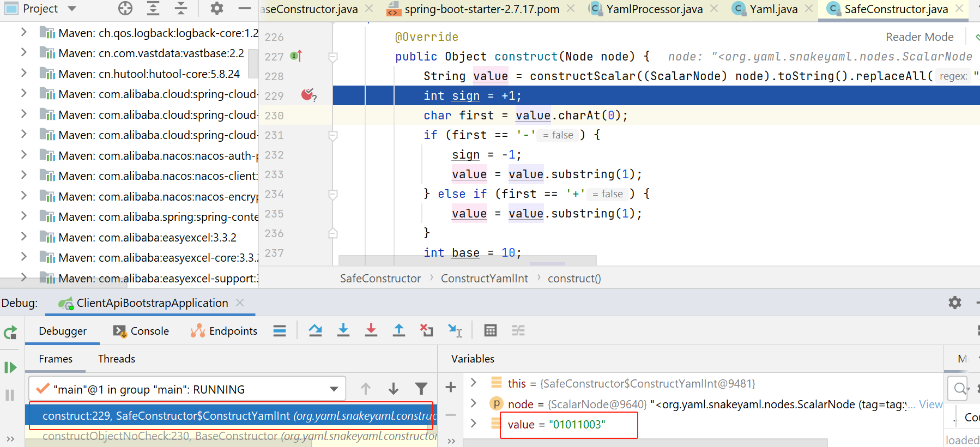
Task: Collapse the code fold at line 231
Action: (333, 135)
